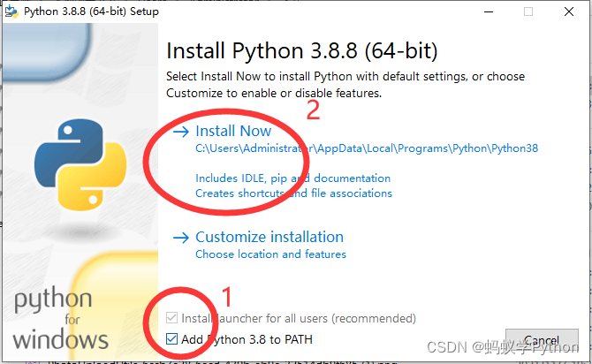Click the 'Python 3.8.8 (64-bit) Setup' title text

point(91,11)
